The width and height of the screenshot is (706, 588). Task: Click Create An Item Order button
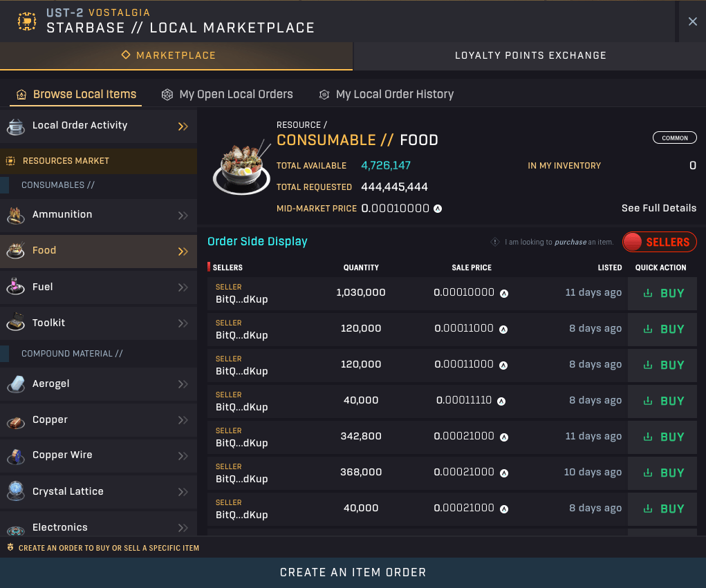click(353, 573)
